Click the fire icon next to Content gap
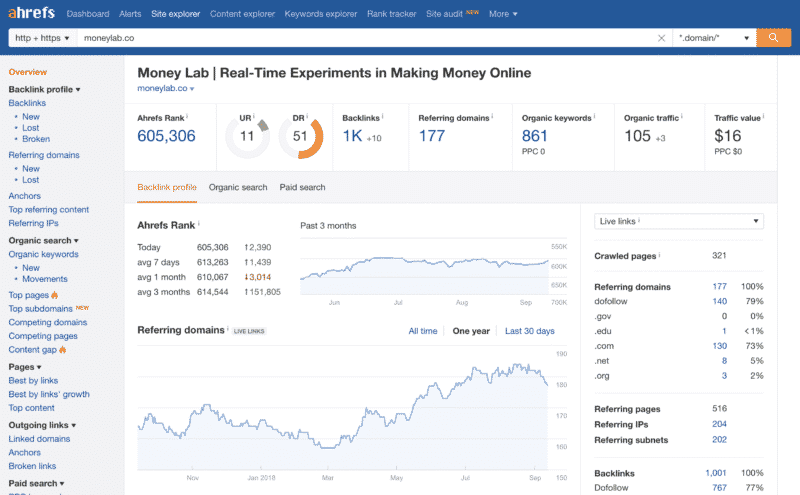 [x=63, y=350]
